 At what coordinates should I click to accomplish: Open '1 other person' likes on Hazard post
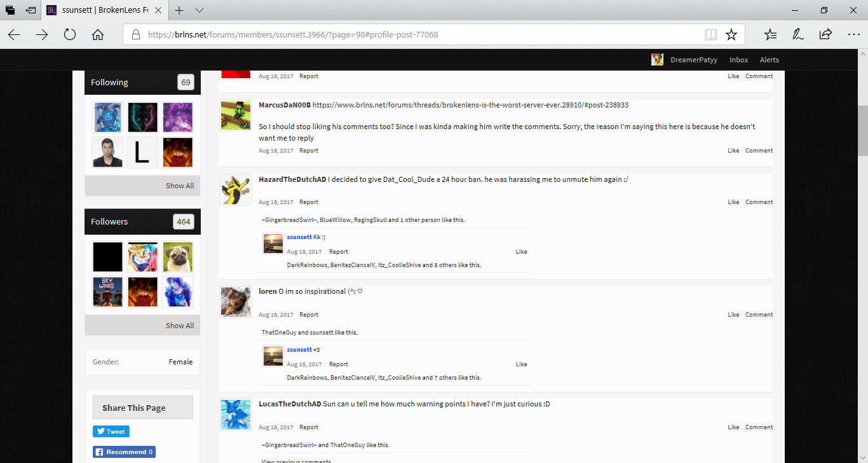(x=419, y=220)
